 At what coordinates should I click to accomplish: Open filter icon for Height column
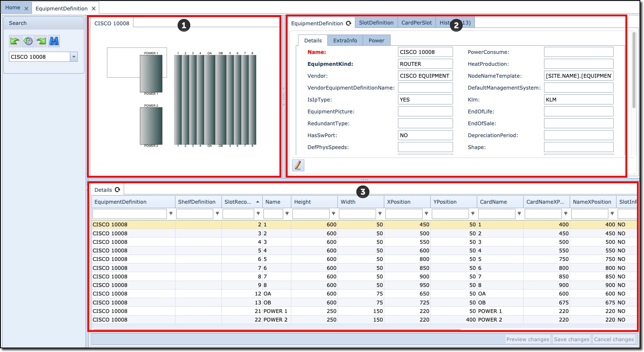pyautogui.click(x=333, y=214)
